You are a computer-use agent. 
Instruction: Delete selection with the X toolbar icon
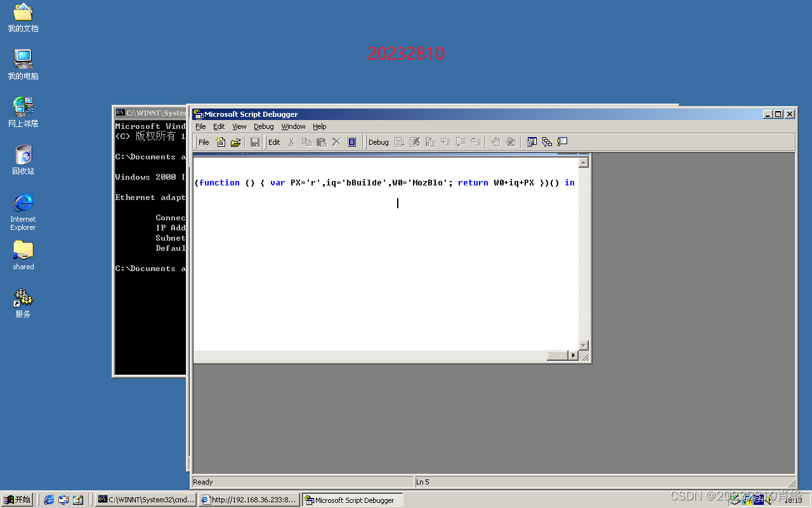tap(337, 142)
